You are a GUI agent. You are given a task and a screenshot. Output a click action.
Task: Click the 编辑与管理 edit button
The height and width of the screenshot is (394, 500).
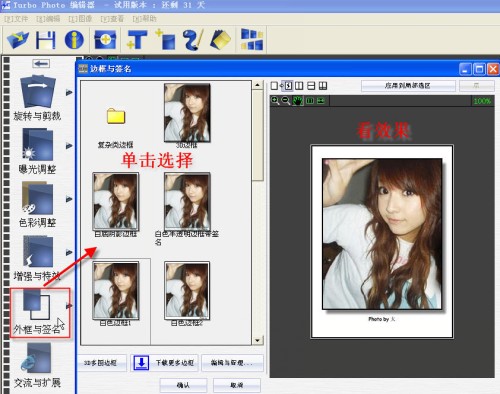[232, 363]
